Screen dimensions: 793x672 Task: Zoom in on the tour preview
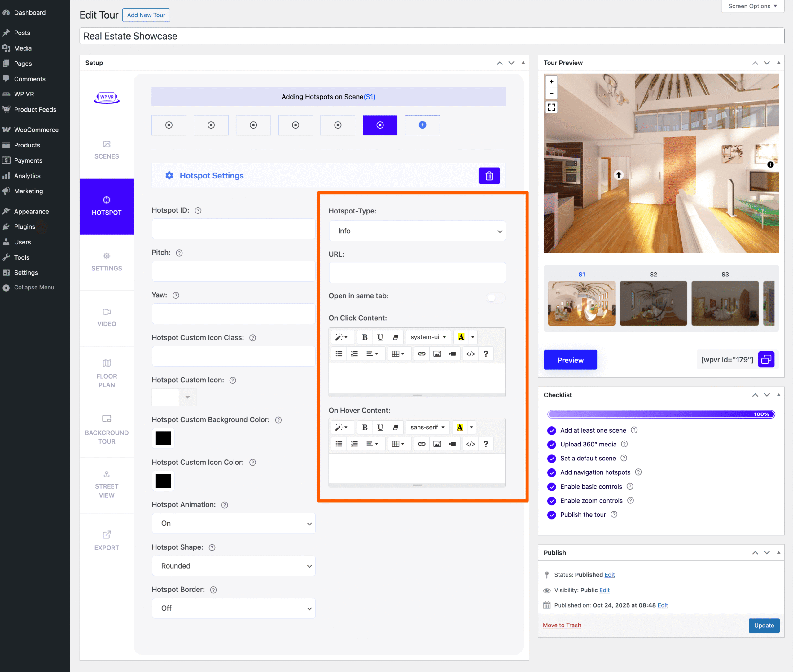click(551, 81)
